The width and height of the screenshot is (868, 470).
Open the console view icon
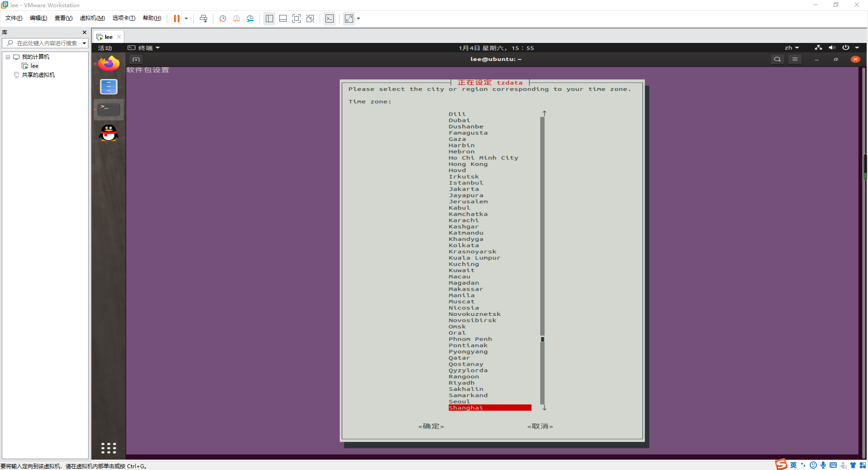click(x=330, y=19)
